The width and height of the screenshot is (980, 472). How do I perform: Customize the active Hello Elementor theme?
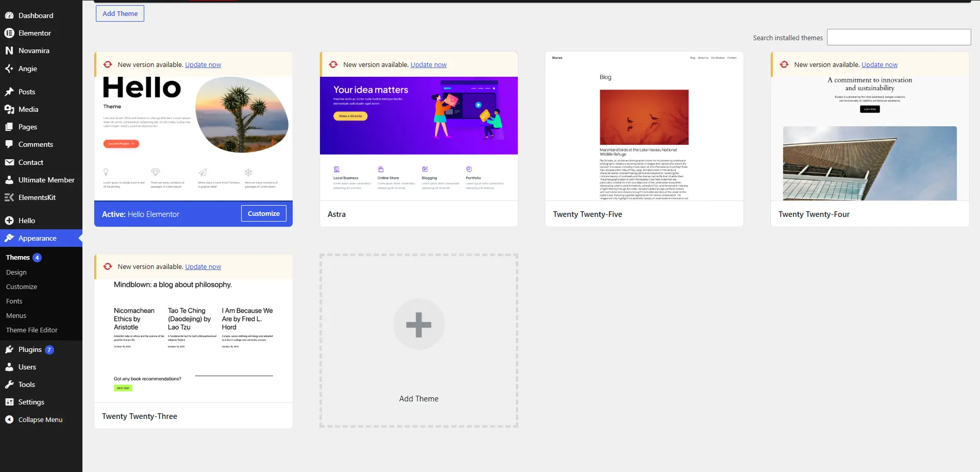pos(264,213)
